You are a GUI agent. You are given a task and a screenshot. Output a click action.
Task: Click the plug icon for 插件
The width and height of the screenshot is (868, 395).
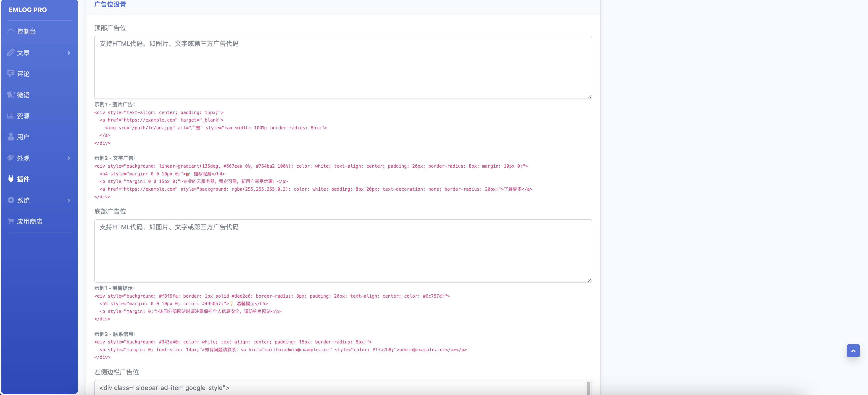11,179
